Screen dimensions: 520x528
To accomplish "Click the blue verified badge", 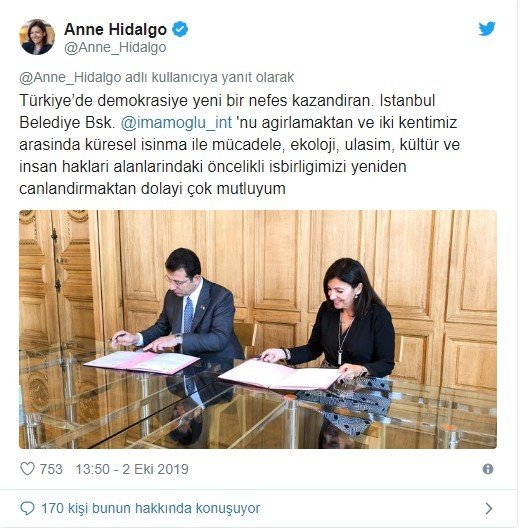I will 180,29.
